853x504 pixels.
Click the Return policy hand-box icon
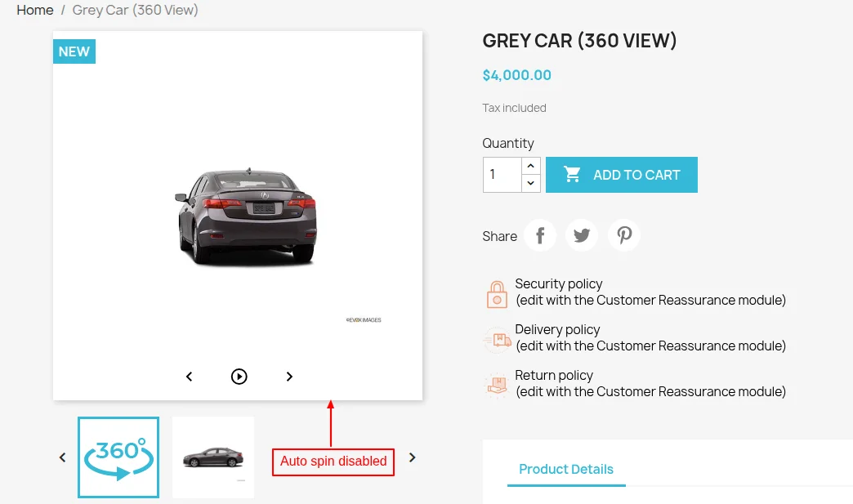(497, 386)
